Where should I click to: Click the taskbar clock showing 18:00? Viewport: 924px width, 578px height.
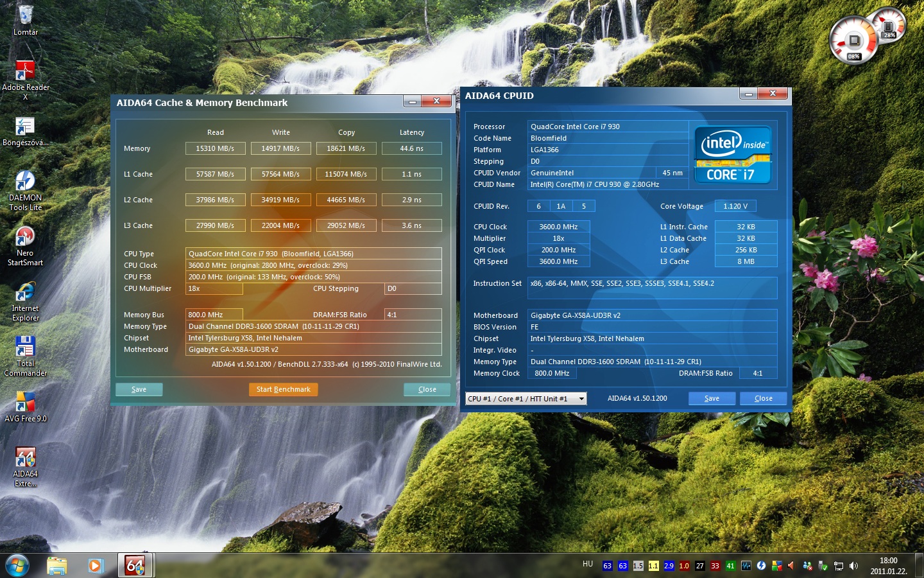889,566
